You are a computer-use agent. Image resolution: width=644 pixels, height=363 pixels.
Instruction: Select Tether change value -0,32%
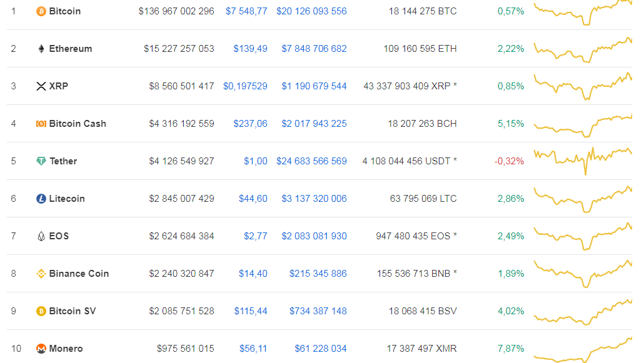510,161
